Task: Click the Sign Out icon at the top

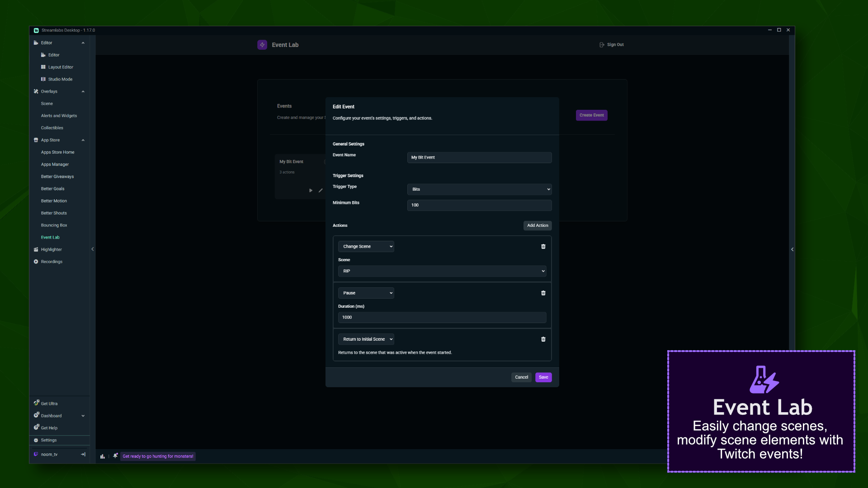Action: click(602, 44)
